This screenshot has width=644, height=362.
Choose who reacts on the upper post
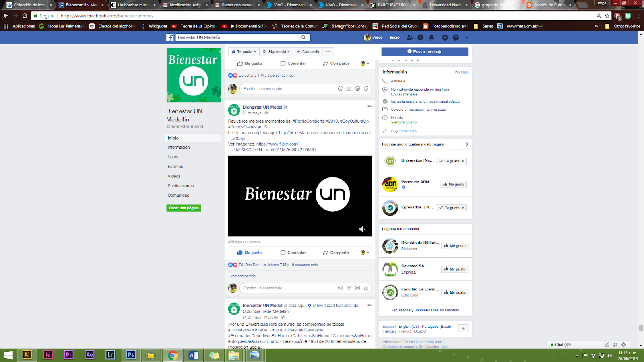[365, 64]
